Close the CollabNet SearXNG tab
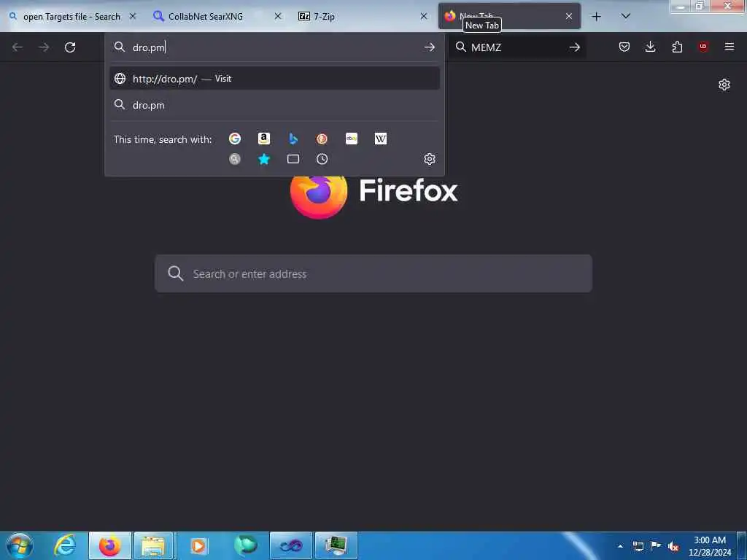 pos(278,16)
